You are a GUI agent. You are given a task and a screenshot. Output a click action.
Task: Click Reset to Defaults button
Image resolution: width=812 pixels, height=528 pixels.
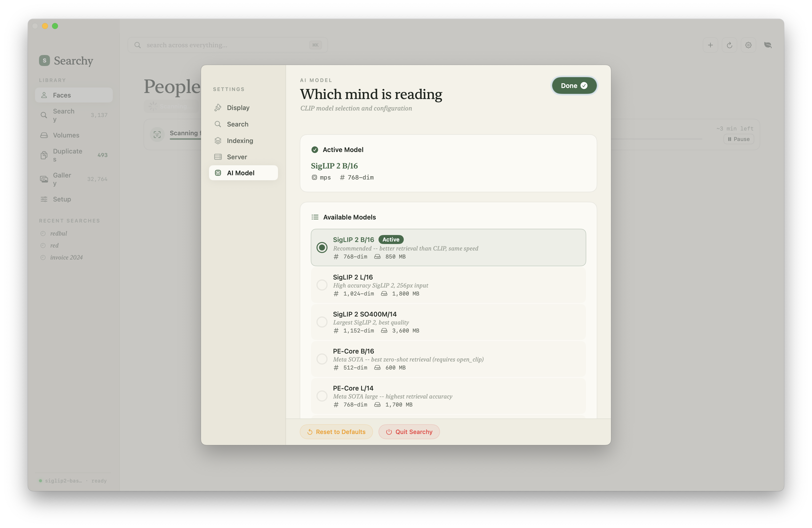[336, 432]
